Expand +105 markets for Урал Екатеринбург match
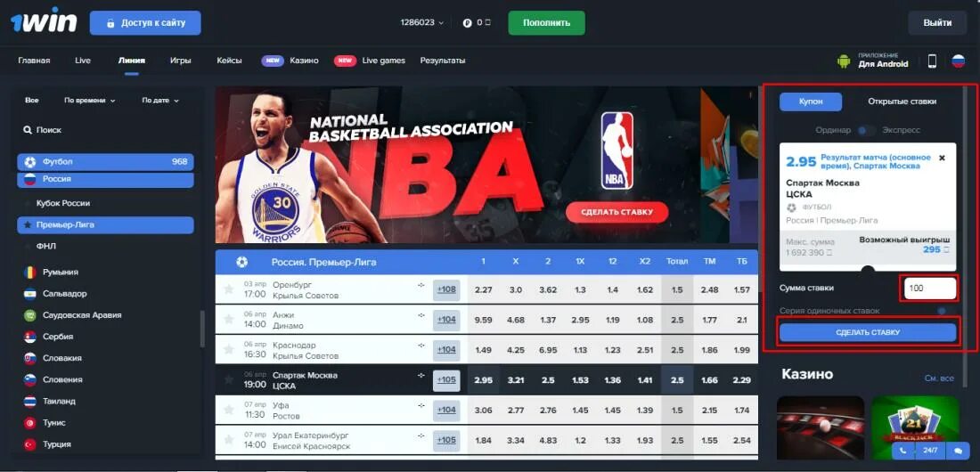Viewport: 980px width, 472px height. pos(446,439)
